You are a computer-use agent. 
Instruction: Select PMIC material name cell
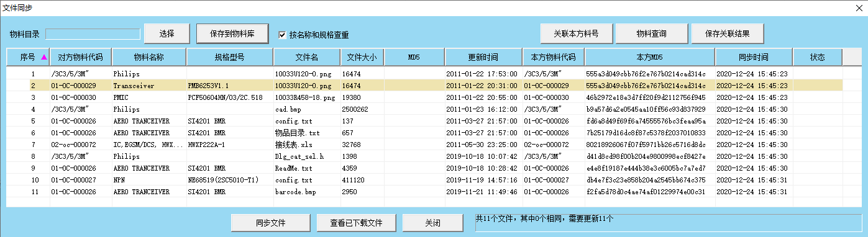coord(149,97)
